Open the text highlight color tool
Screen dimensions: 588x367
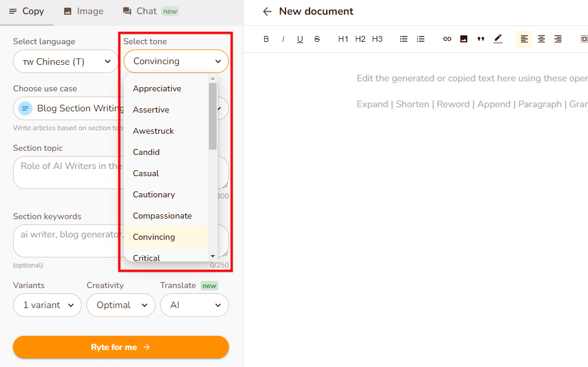pos(498,39)
